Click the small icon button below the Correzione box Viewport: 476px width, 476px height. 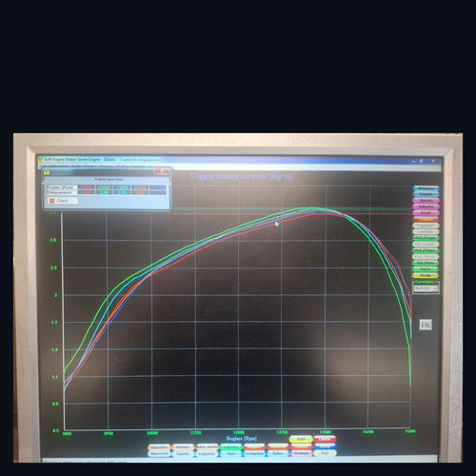[426, 325]
